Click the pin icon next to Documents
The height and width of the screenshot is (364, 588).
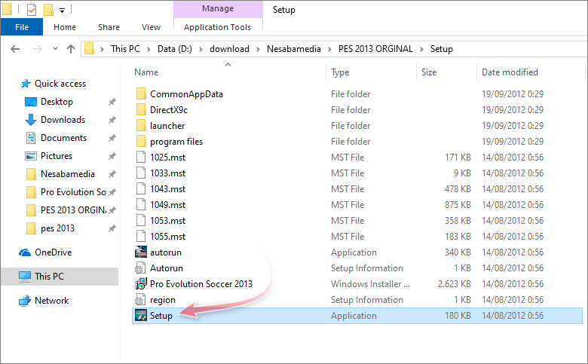click(112, 138)
